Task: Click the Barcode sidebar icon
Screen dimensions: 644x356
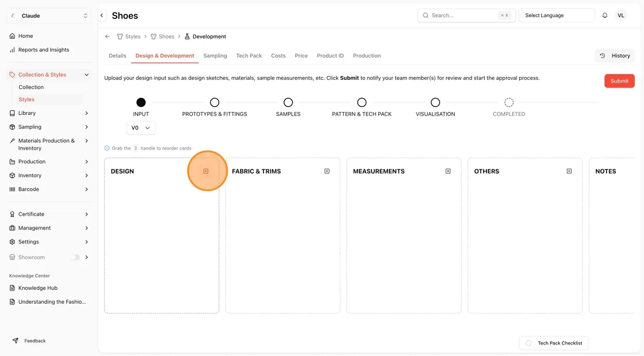Action: [12, 189]
